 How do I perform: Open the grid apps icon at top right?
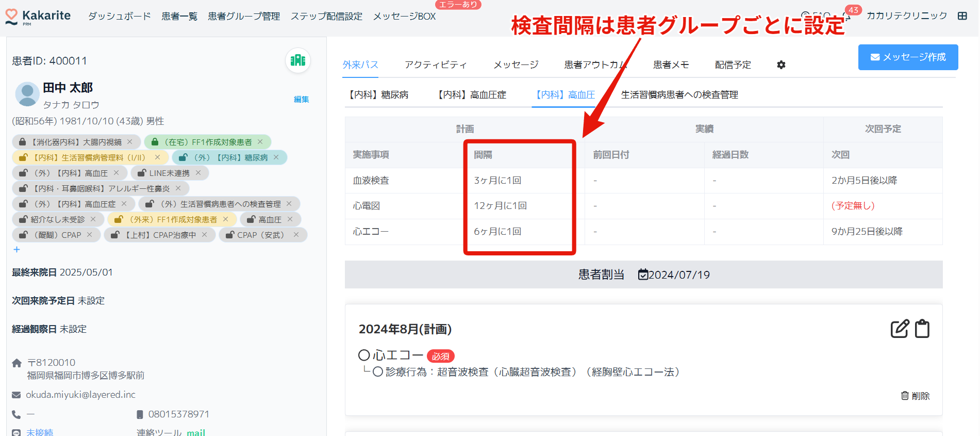coord(962,16)
